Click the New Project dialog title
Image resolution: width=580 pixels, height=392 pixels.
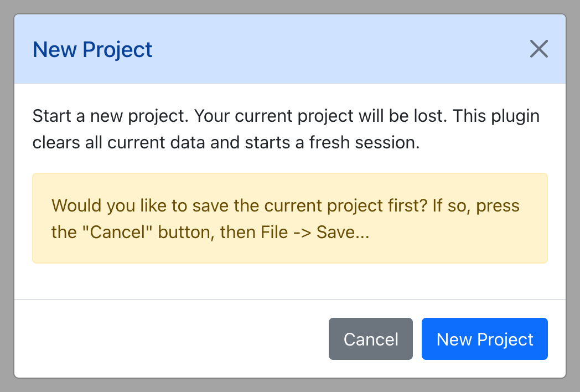pos(92,49)
